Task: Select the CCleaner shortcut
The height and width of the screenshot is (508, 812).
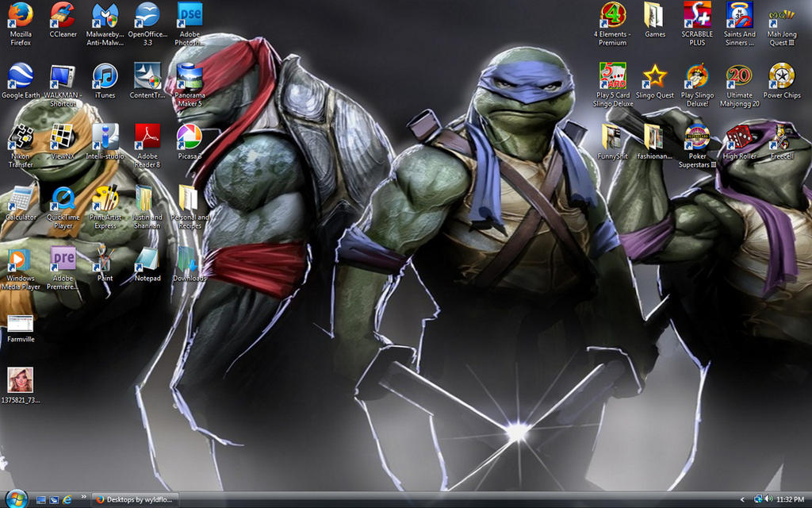Action: tap(63, 16)
